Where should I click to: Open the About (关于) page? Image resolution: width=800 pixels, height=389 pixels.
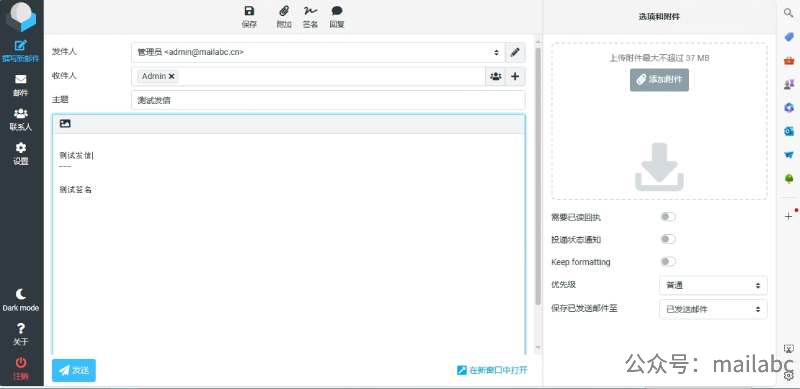[x=20, y=334]
